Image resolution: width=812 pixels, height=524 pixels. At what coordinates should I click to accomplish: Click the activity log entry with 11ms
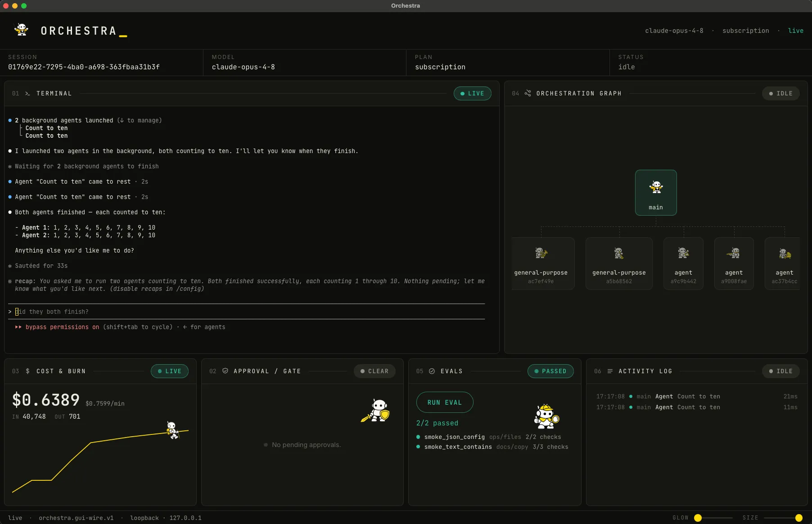[697, 407]
